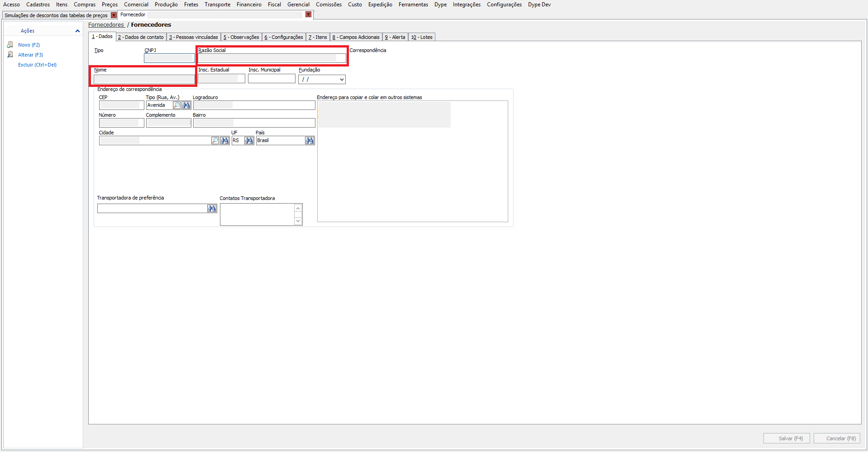Click the Alterar (F3) edit icon

pyautogui.click(x=10, y=55)
